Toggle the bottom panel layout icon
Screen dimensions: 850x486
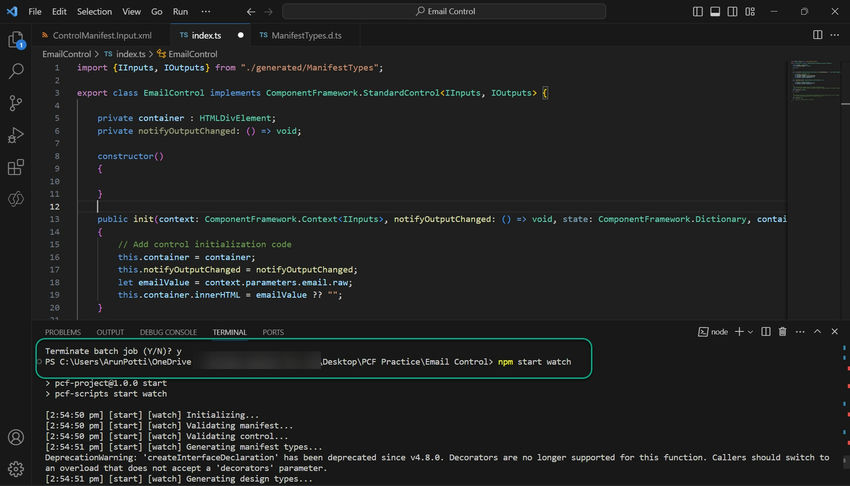tap(715, 11)
